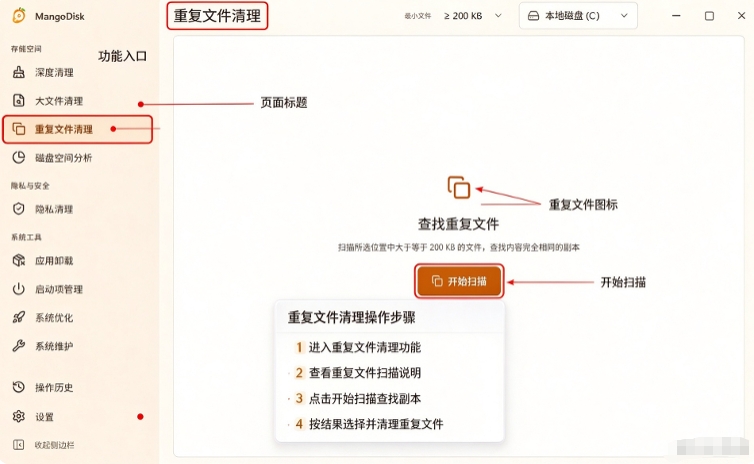Click the 扫描所选位置中大于等于 200 KB description text
This screenshot has height=464, width=754.
tap(458, 248)
